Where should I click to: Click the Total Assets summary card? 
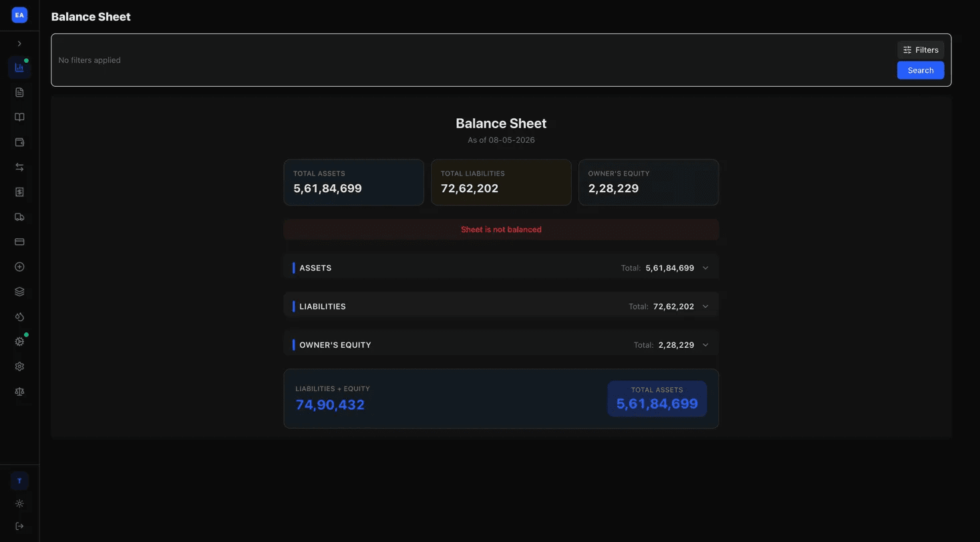coord(353,182)
